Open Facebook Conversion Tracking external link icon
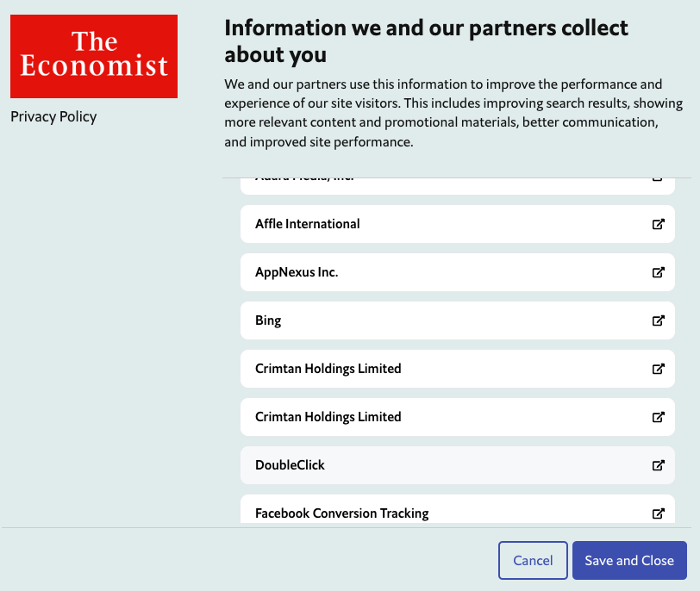The width and height of the screenshot is (700, 591). (658, 513)
